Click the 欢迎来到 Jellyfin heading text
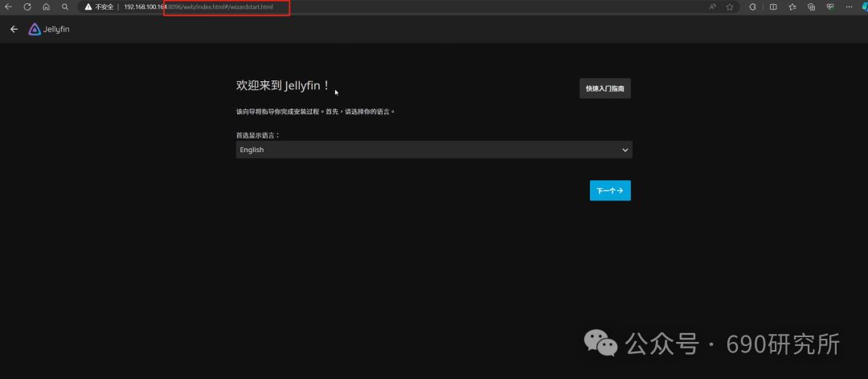 pyautogui.click(x=284, y=85)
